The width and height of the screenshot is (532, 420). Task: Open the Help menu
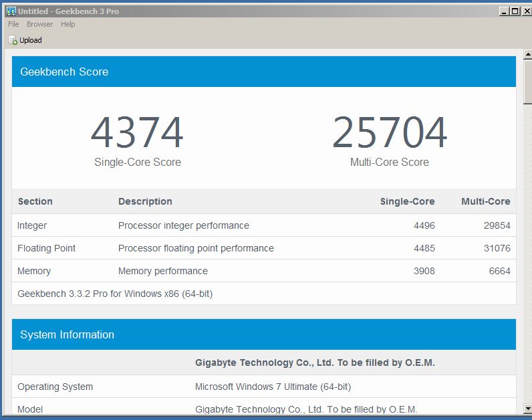68,24
